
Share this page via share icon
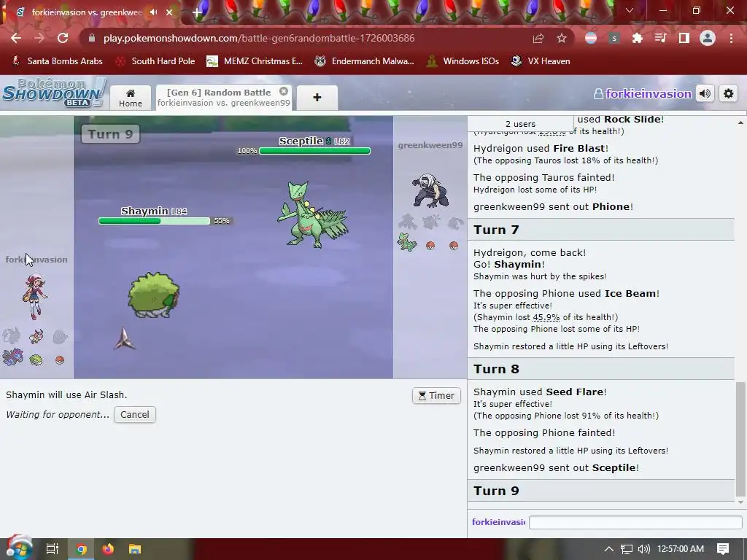tap(538, 38)
